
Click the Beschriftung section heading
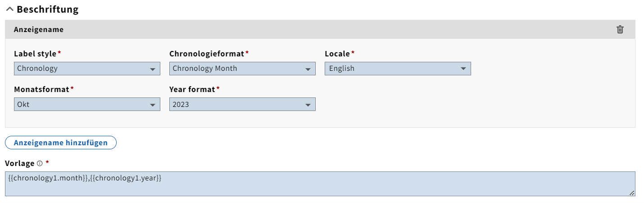point(47,9)
